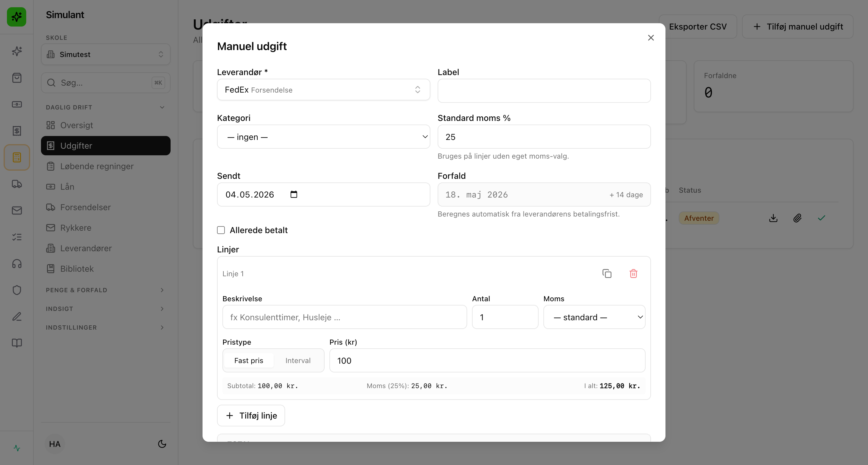Viewport: 868px width, 465px height.
Task: Open the Kategori dropdown
Action: (x=323, y=137)
